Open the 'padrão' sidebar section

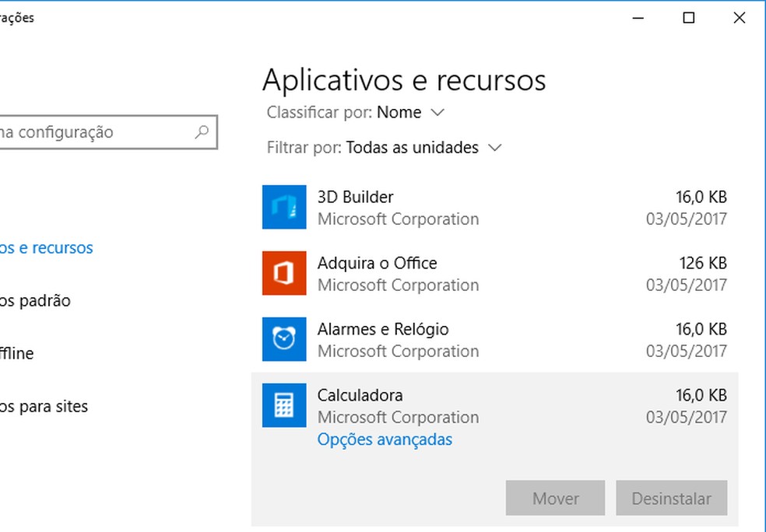pos(36,300)
